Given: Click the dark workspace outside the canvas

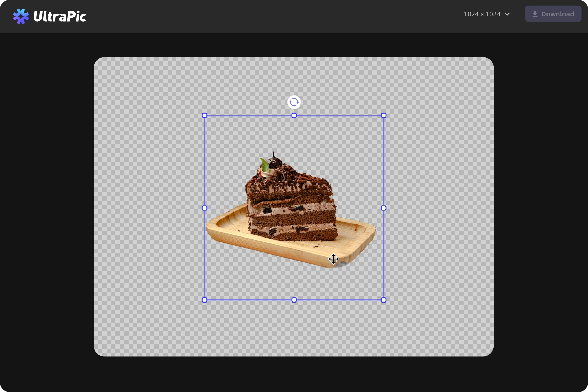Looking at the screenshot, I should tap(48, 204).
